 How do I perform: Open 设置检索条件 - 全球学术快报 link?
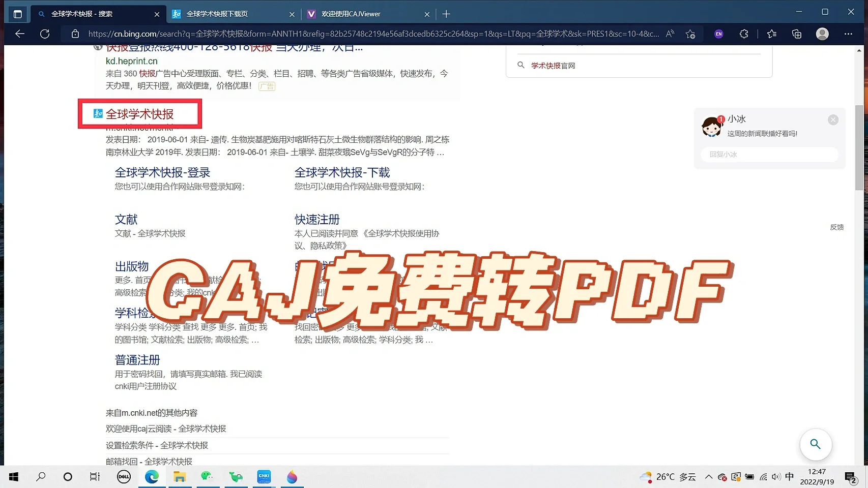coord(157,445)
